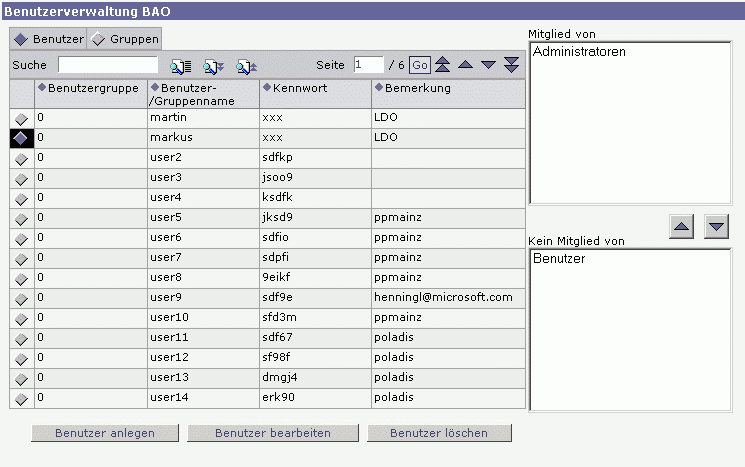
Task: Jump to the last page with double down arrow
Action: (512, 65)
